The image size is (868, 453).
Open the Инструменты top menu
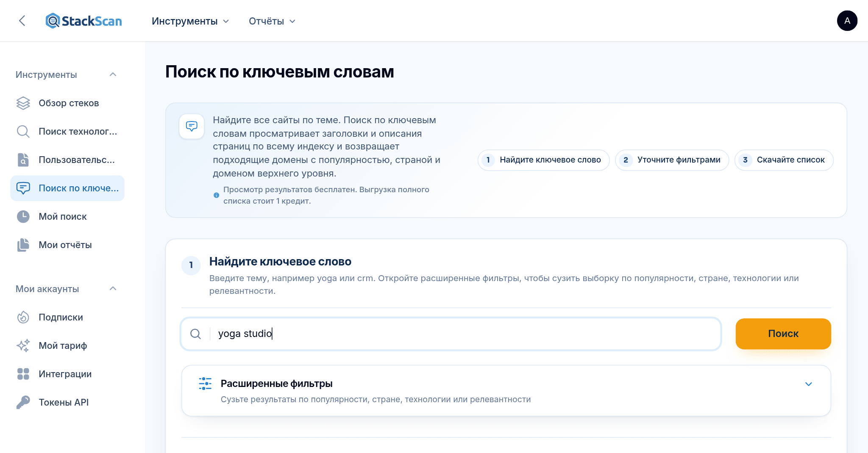[190, 21]
